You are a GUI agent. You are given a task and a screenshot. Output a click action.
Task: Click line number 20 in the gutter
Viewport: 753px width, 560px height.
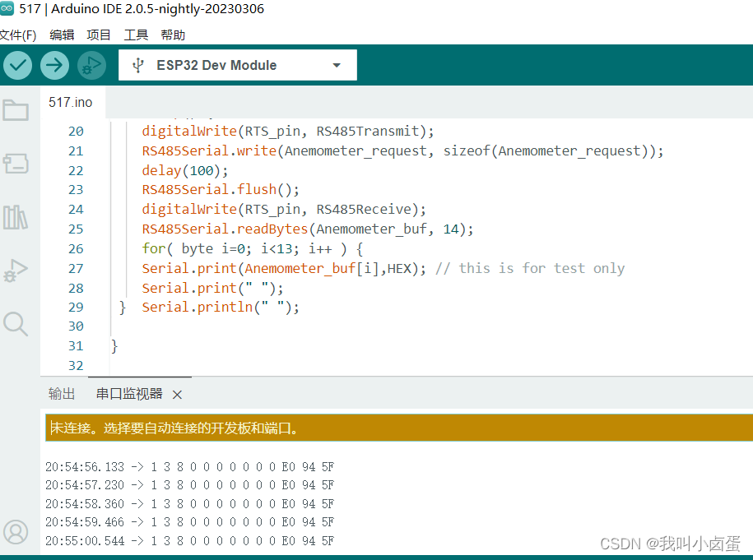76,131
